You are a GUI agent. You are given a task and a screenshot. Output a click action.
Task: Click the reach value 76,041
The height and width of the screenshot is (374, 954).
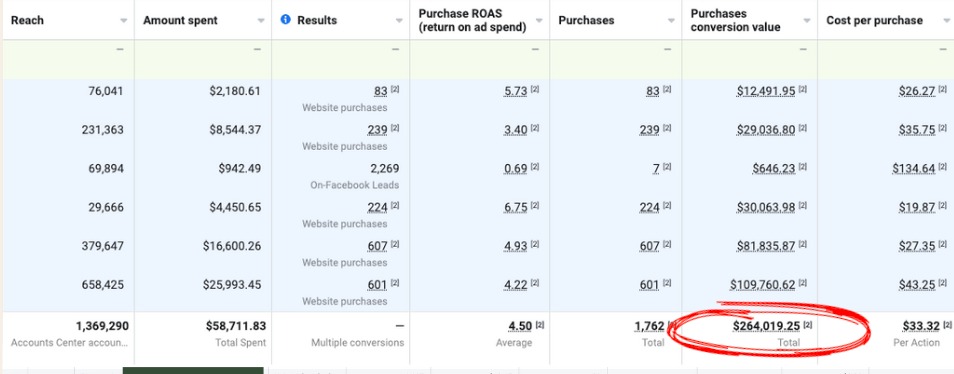click(105, 91)
